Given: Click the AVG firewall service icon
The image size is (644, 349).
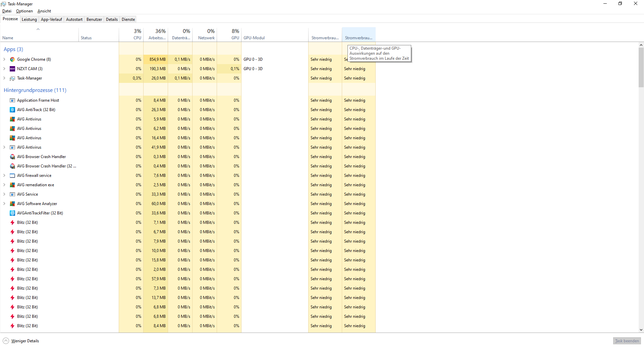Looking at the screenshot, I should (x=12, y=176).
